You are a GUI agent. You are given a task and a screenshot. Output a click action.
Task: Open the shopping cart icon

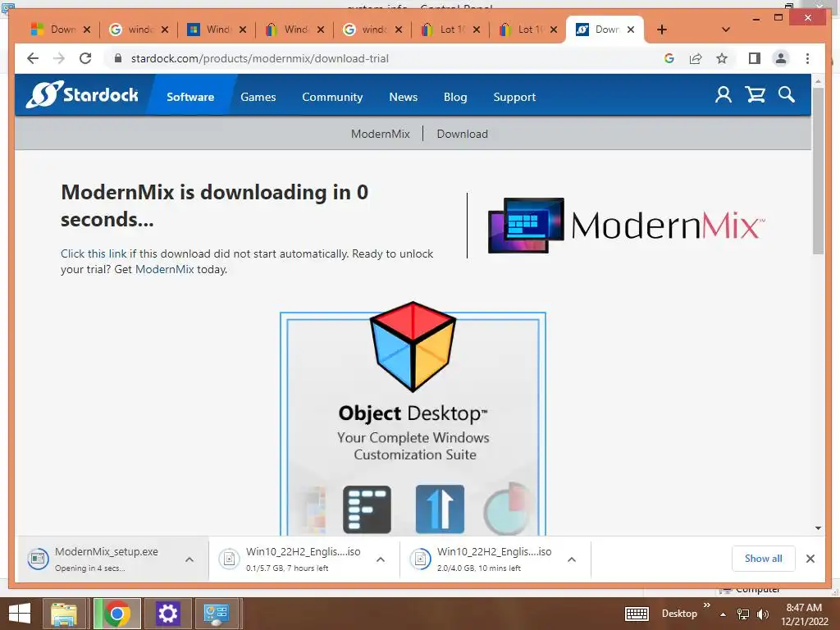click(755, 95)
